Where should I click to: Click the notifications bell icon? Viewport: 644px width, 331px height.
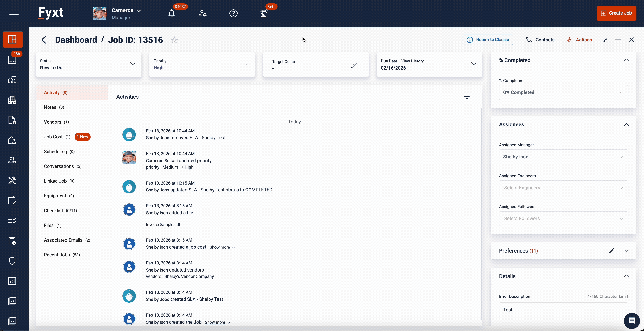(x=171, y=13)
